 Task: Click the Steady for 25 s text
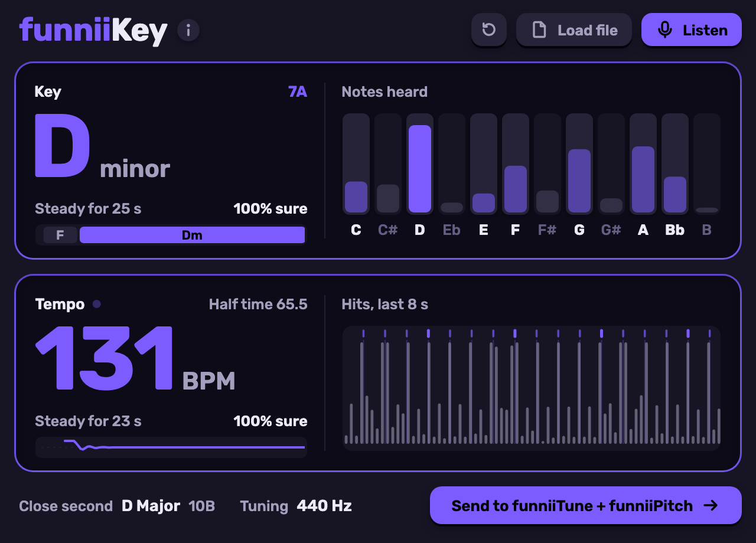88,209
